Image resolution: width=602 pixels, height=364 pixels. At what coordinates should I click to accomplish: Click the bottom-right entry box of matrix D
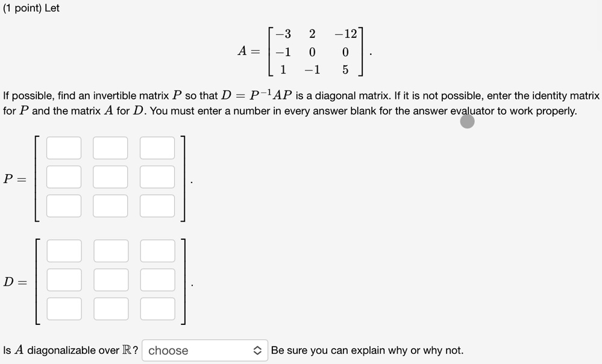click(x=157, y=309)
